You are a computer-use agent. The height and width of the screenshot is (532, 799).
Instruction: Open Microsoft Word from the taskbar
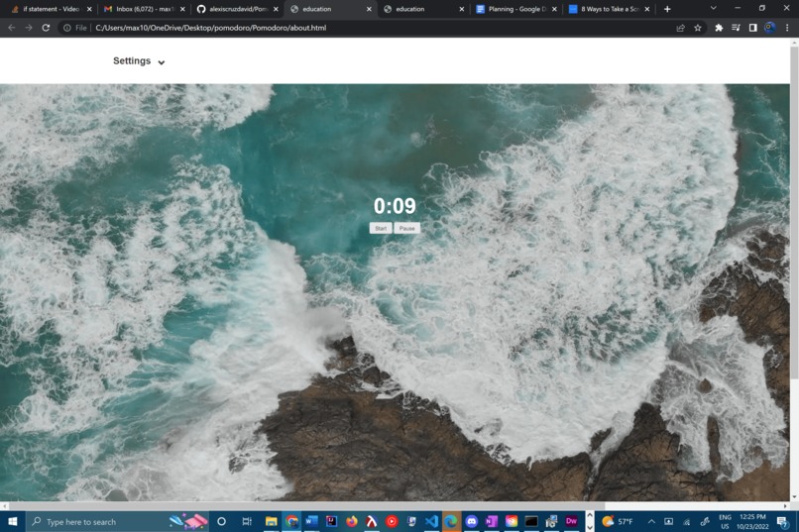tap(311, 521)
